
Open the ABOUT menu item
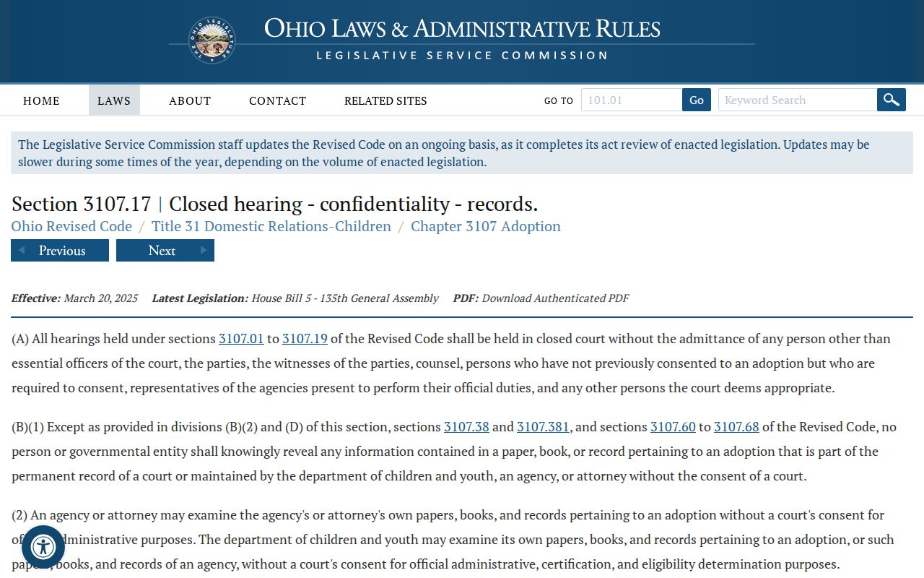[190, 100]
